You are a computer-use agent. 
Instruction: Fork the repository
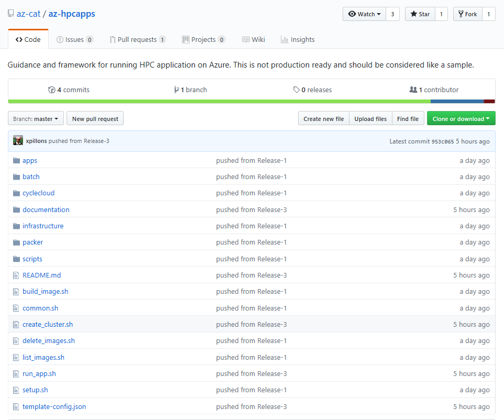(x=468, y=14)
